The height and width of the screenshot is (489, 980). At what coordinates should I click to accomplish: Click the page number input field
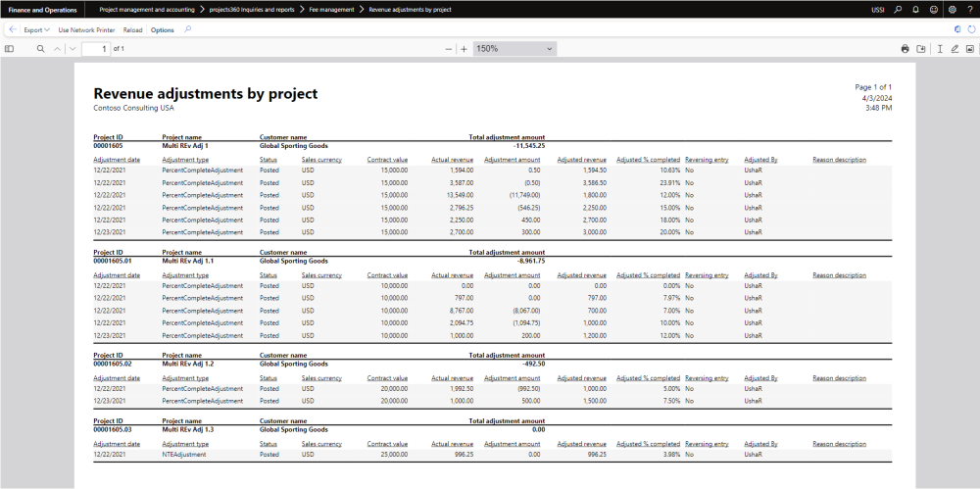pyautogui.click(x=96, y=49)
